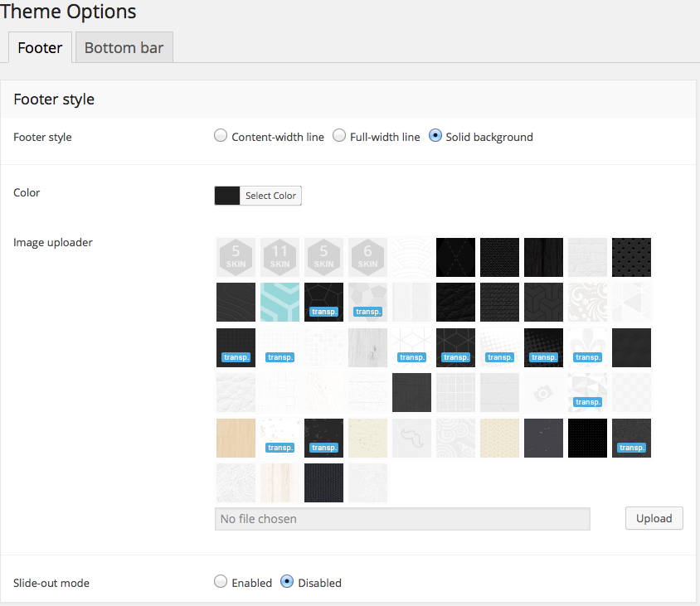
Task: Open the Footer tab
Action: [40, 47]
